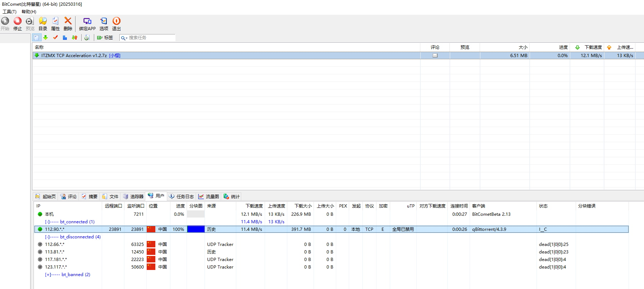The height and width of the screenshot is (289, 644).
Task: Open the 目录 (Directory) folder icon
Action: (x=43, y=21)
